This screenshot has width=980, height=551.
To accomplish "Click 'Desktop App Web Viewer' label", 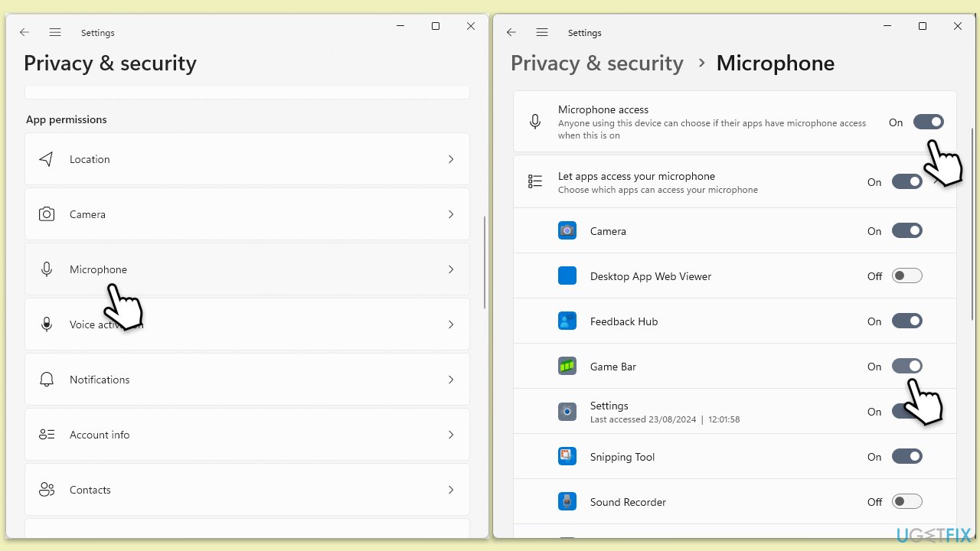I will [x=651, y=276].
